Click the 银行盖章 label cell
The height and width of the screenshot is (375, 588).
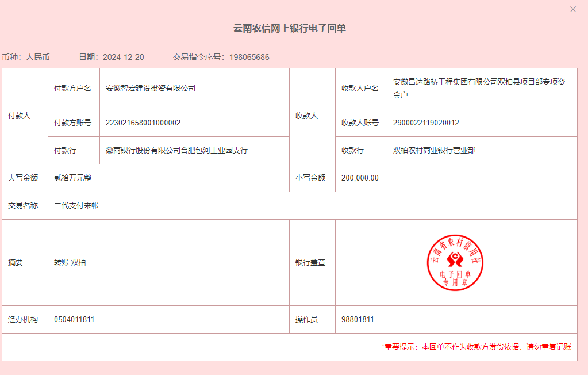tap(310, 262)
